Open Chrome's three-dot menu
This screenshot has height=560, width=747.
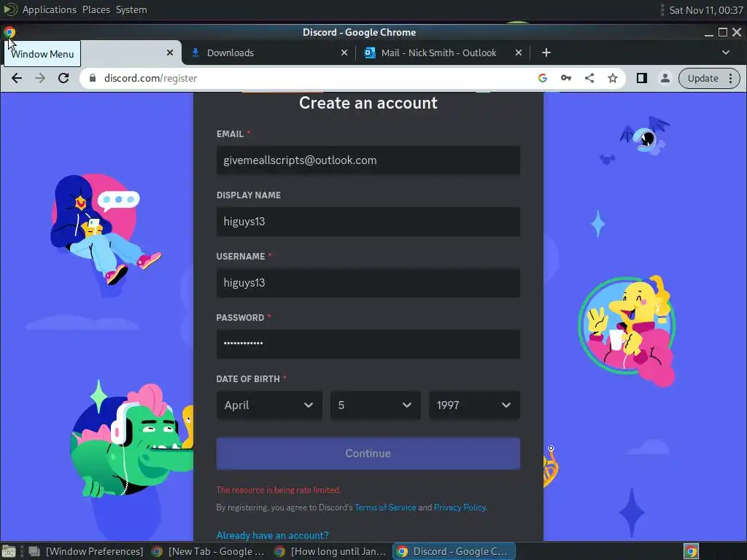[x=730, y=78]
